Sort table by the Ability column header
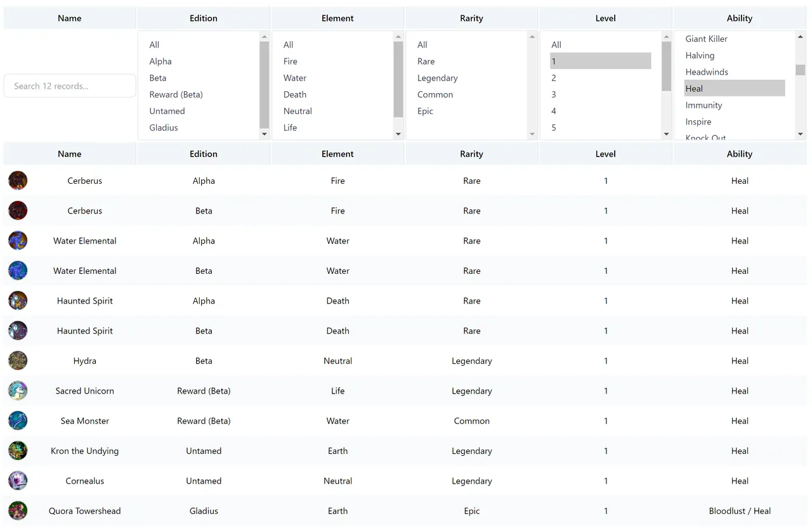The height and width of the screenshot is (528, 812). pyautogui.click(x=740, y=154)
